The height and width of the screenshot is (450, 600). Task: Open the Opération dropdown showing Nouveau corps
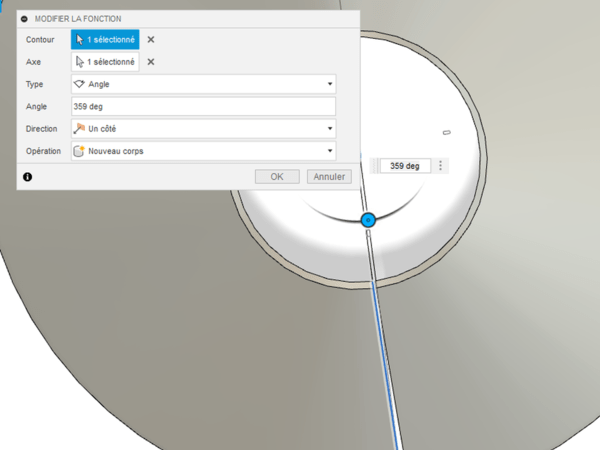click(203, 151)
